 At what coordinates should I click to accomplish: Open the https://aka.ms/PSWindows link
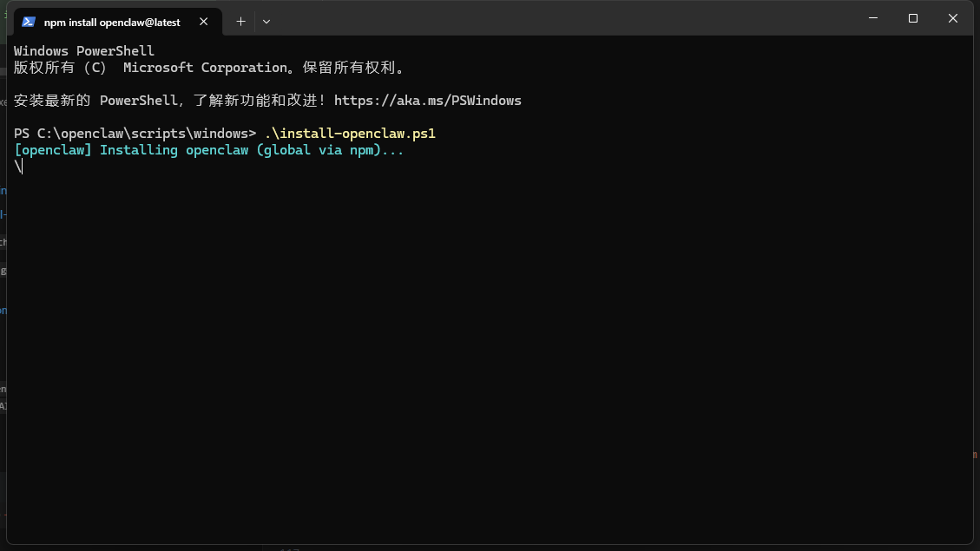[427, 101]
